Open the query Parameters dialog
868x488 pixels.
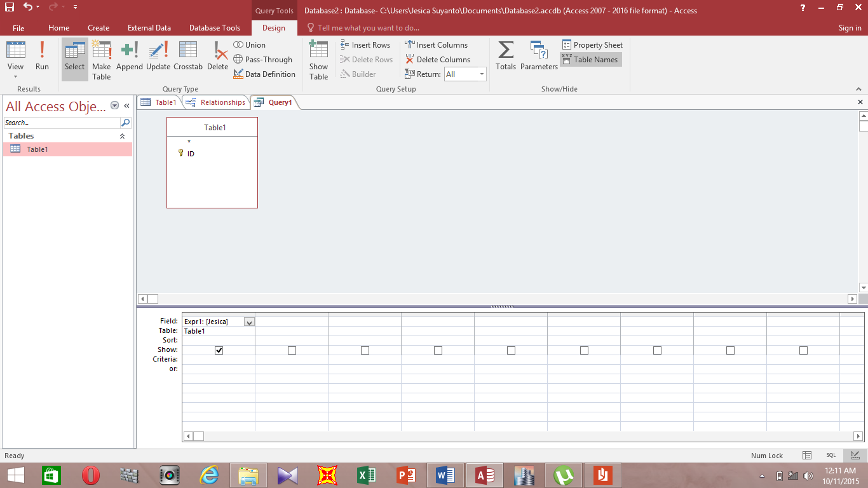539,56
